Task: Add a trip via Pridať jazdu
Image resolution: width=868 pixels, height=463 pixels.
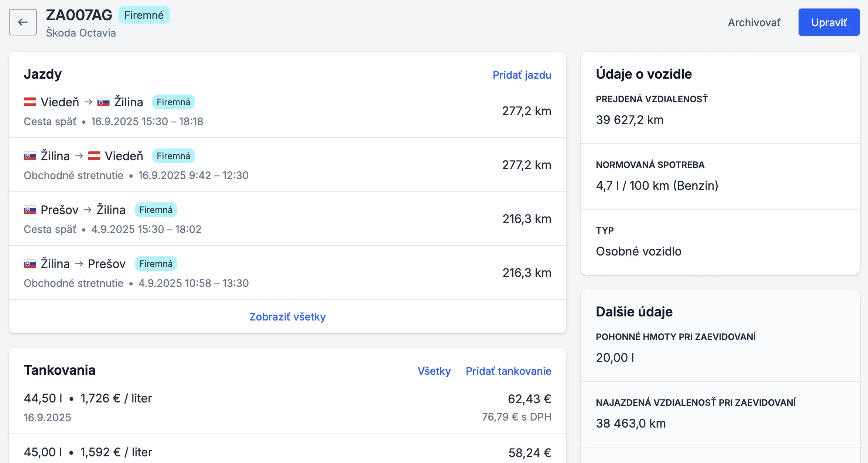Action: 522,75
